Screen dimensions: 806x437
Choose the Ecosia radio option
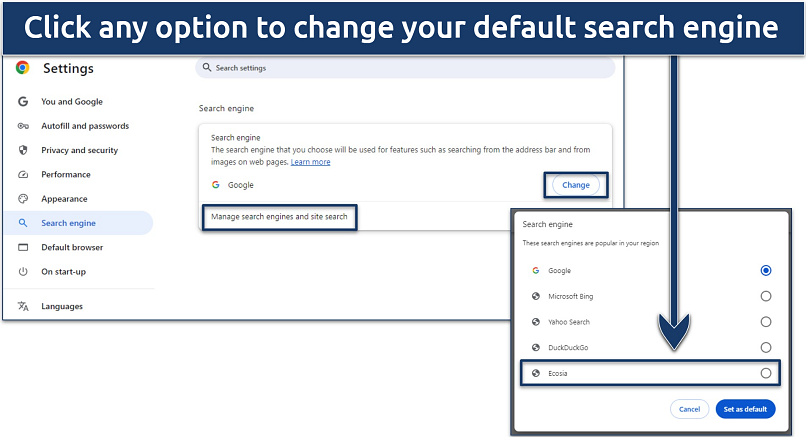click(766, 373)
